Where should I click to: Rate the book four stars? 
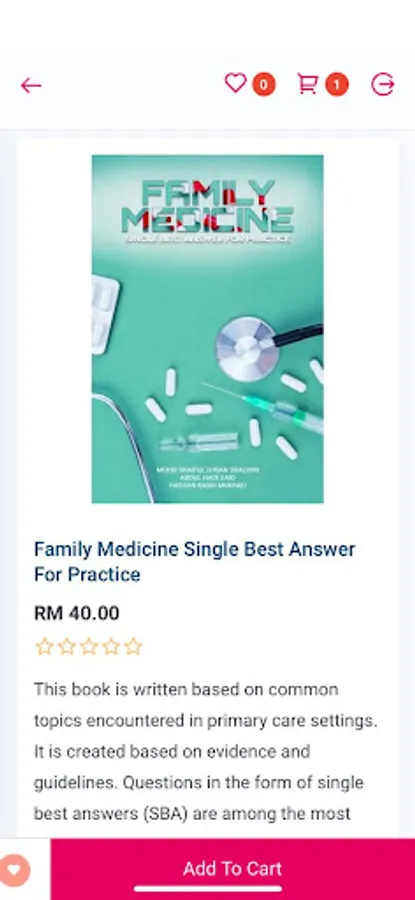pyautogui.click(x=111, y=647)
